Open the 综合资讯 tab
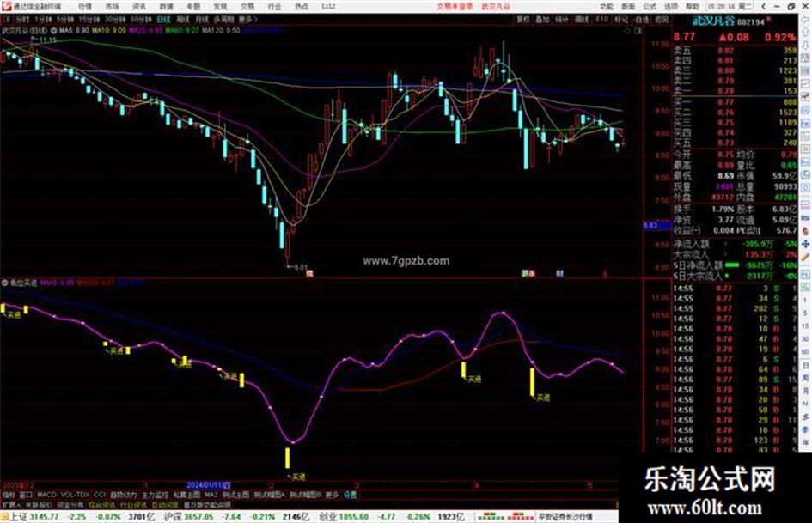This screenshot has width=812, height=523. [x=102, y=504]
